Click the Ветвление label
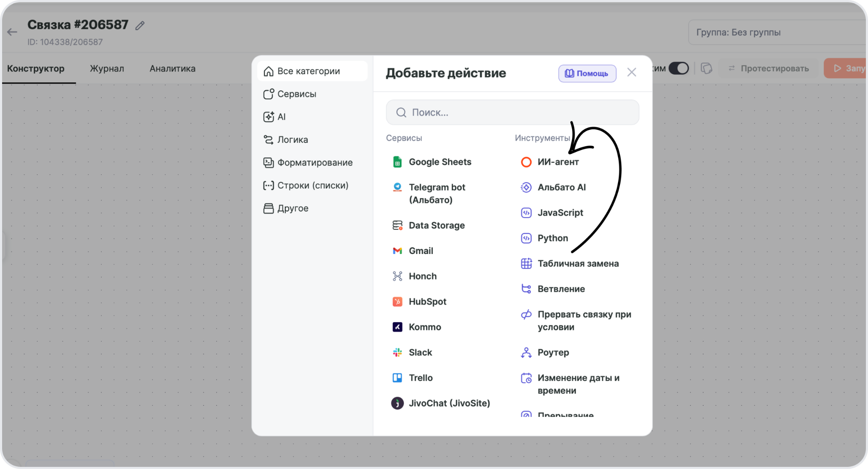Viewport: 868px width, 469px height. 561,289
